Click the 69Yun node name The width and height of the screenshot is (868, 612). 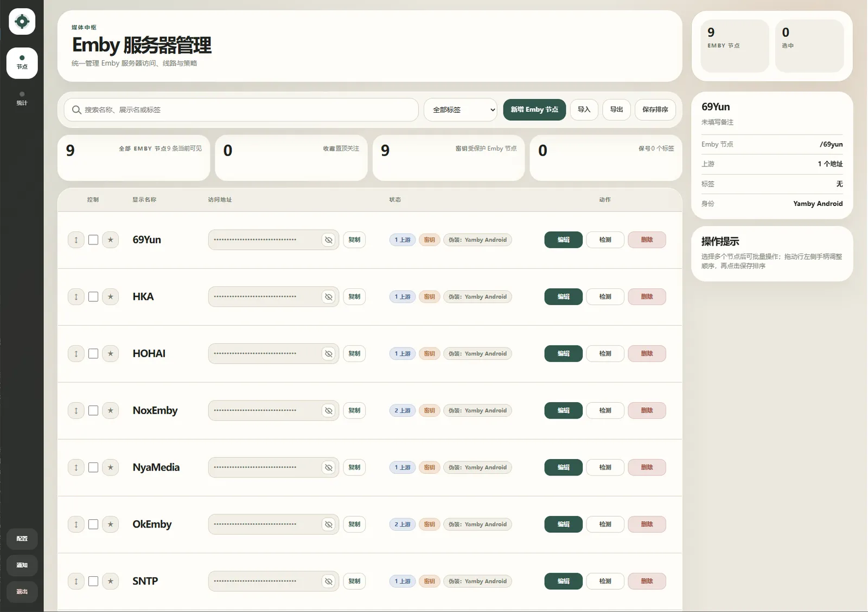[147, 240]
